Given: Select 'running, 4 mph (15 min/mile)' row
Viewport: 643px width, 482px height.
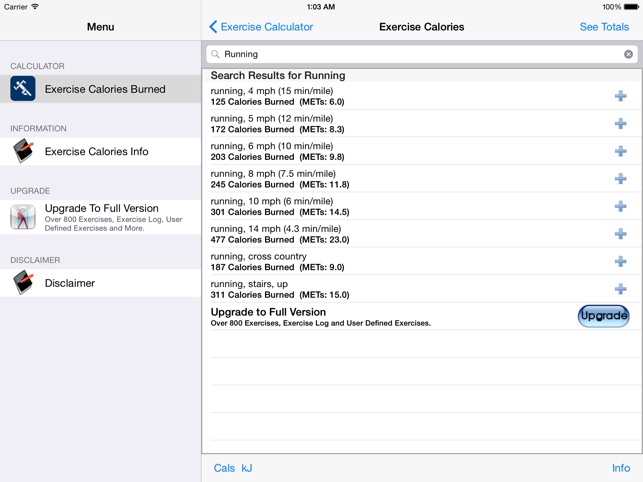Looking at the screenshot, I should point(422,96).
